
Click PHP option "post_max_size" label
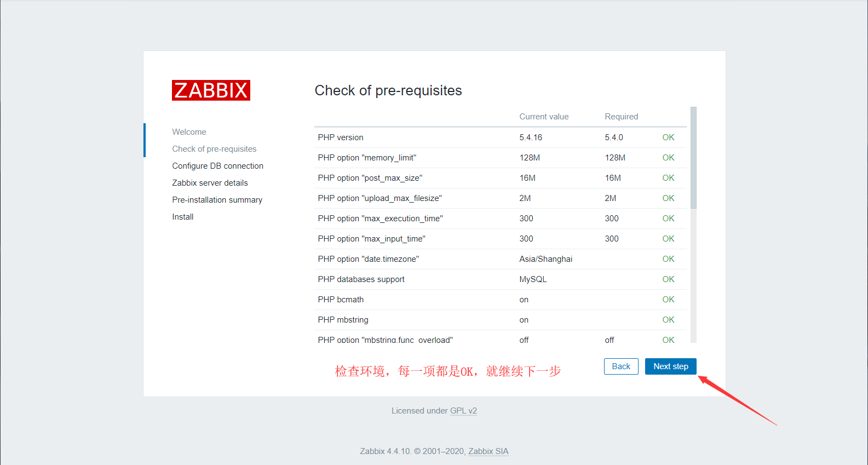[370, 178]
